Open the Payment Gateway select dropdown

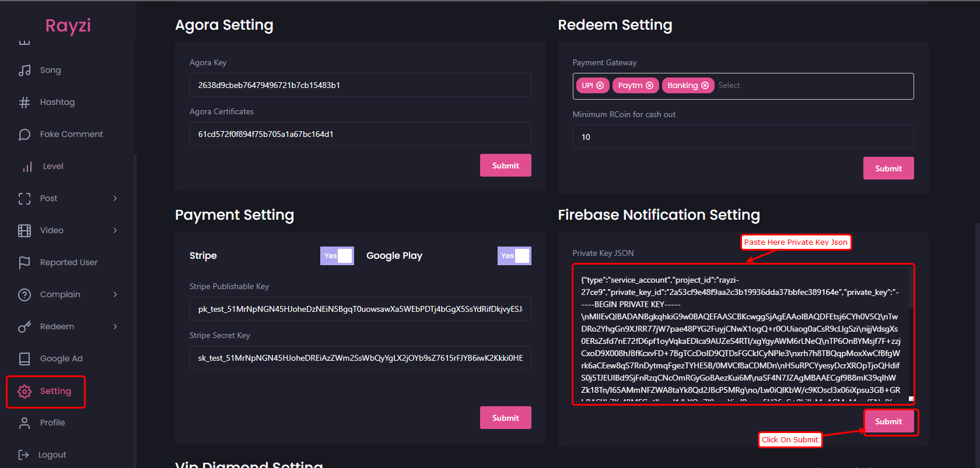click(811, 86)
